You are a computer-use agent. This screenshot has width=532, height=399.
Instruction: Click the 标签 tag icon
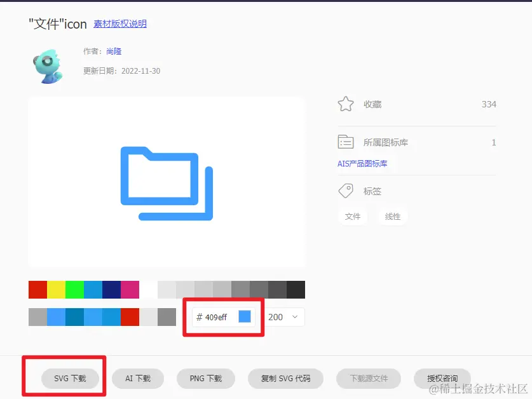(x=346, y=190)
